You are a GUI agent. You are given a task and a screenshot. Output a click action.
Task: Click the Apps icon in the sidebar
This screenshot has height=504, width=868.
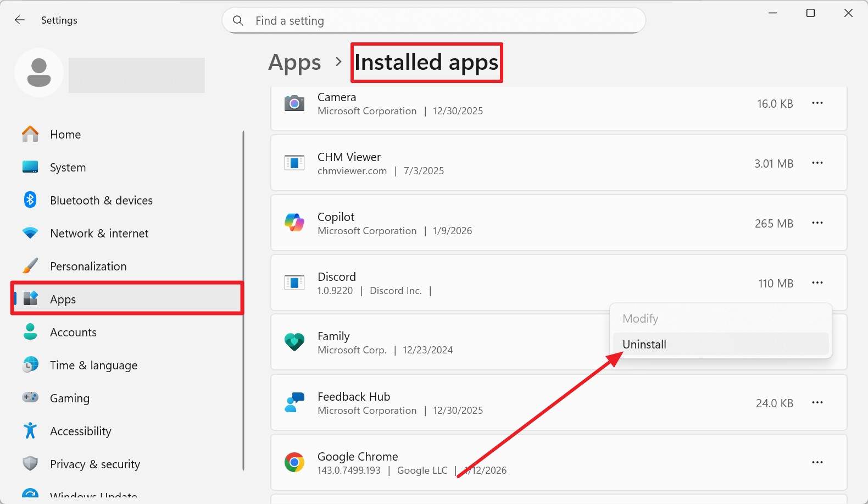(x=30, y=298)
